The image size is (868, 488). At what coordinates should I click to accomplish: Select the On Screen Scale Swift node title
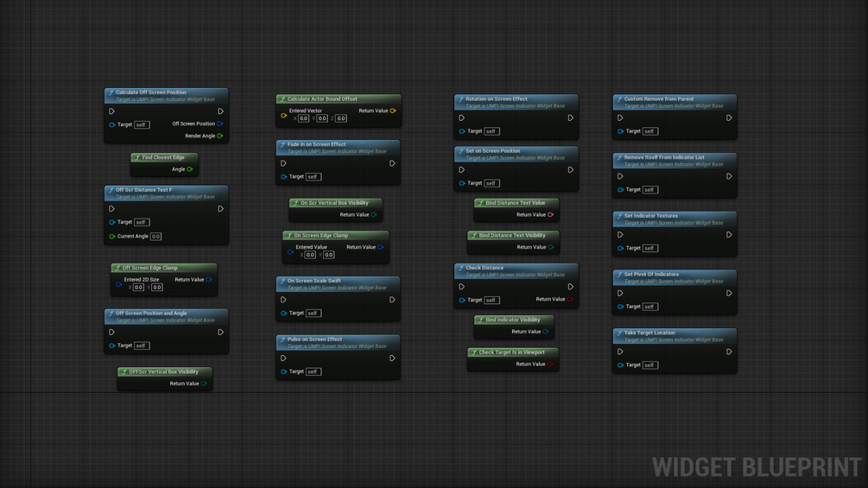point(314,281)
